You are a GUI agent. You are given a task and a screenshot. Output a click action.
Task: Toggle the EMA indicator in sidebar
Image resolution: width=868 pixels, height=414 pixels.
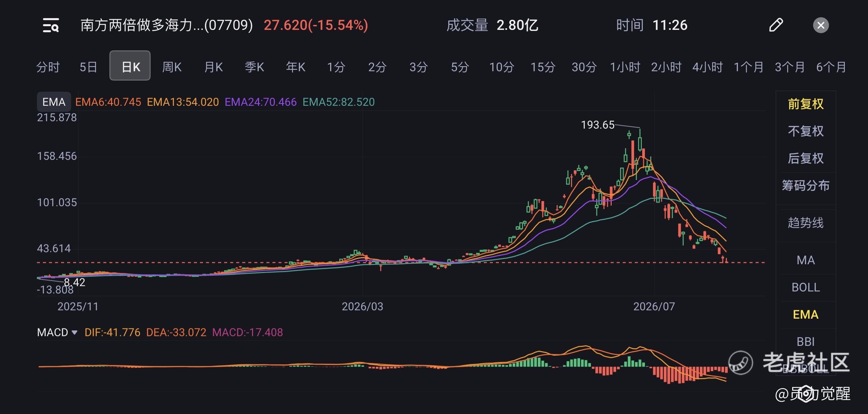click(806, 314)
